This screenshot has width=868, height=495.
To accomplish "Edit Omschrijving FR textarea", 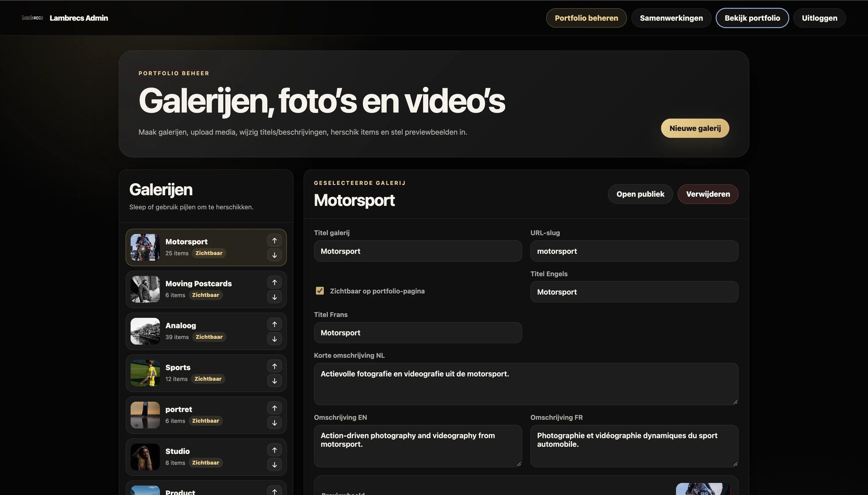I will [634, 446].
